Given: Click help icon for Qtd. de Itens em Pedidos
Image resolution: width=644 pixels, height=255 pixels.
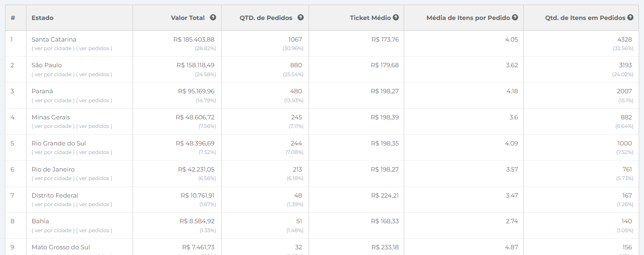Looking at the screenshot, I should tap(630, 18).
